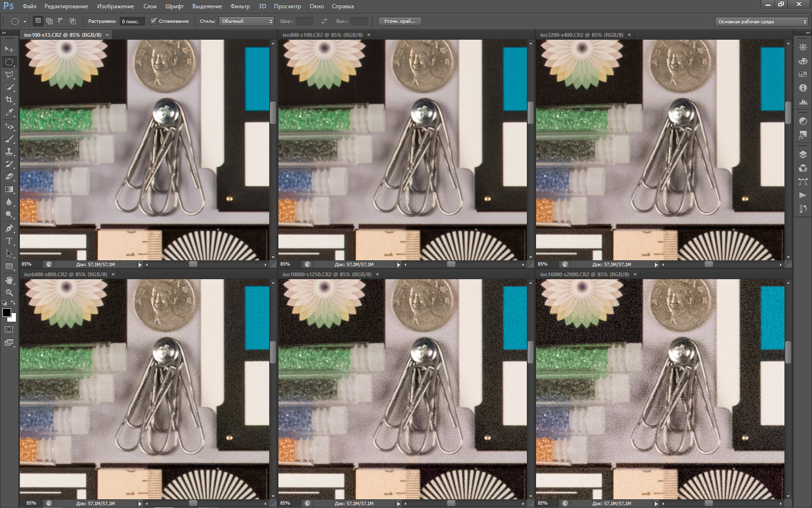
Task: Open the Слои menu
Action: (x=150, y=6)
